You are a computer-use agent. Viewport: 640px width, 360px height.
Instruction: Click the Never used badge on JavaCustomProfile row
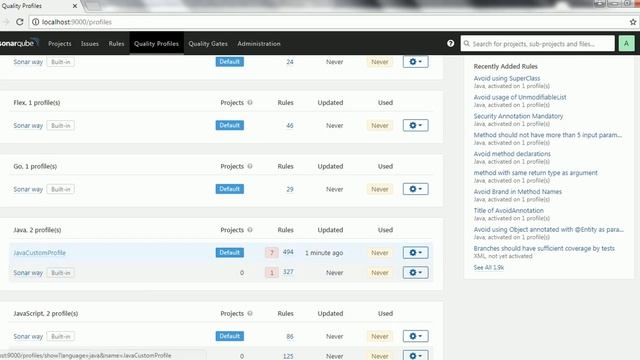[x=380, y=253]
